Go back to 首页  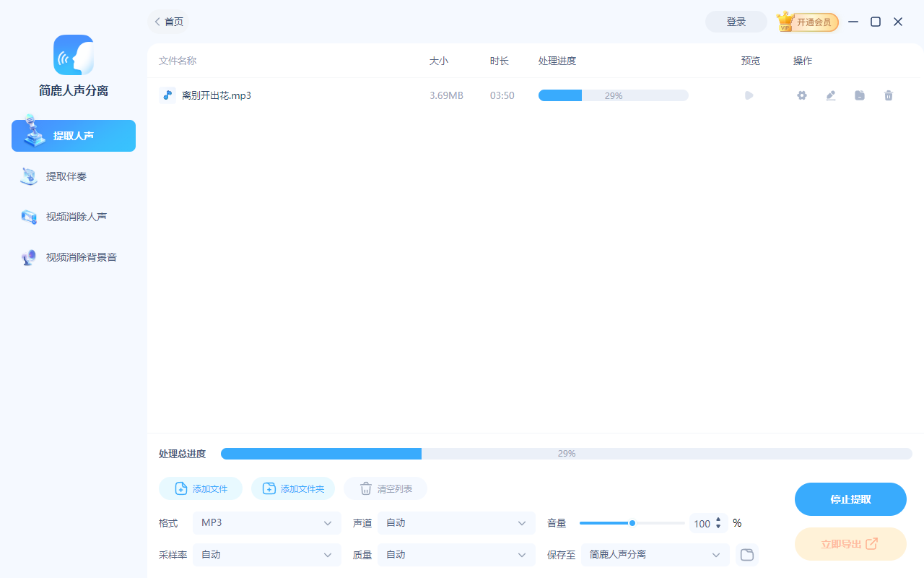point(168,22)
